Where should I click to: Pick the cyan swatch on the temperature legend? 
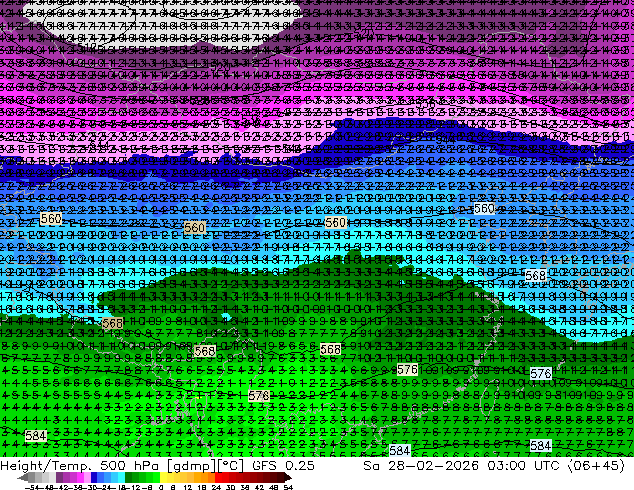coord(121,478)
